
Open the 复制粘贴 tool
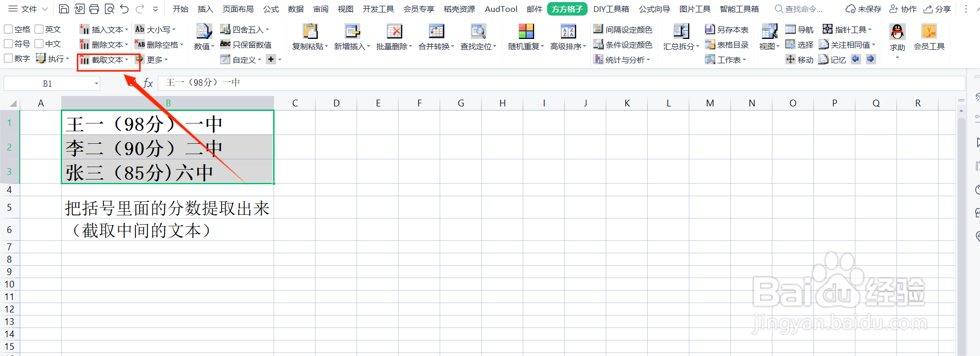(310, 37)
